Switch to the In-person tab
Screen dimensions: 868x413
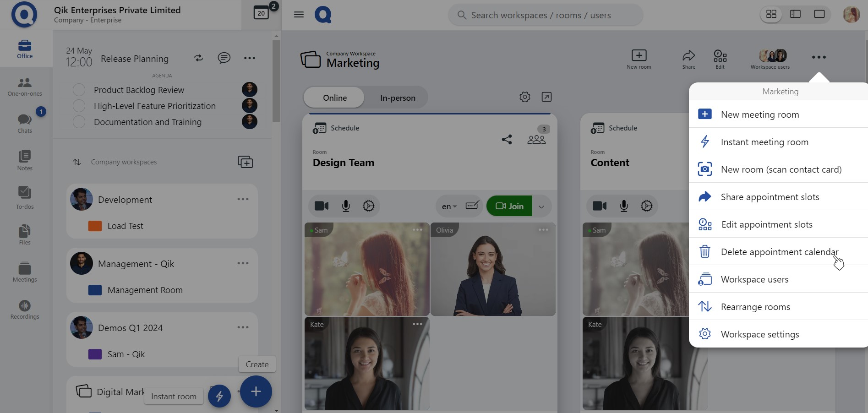pos(398,98)
